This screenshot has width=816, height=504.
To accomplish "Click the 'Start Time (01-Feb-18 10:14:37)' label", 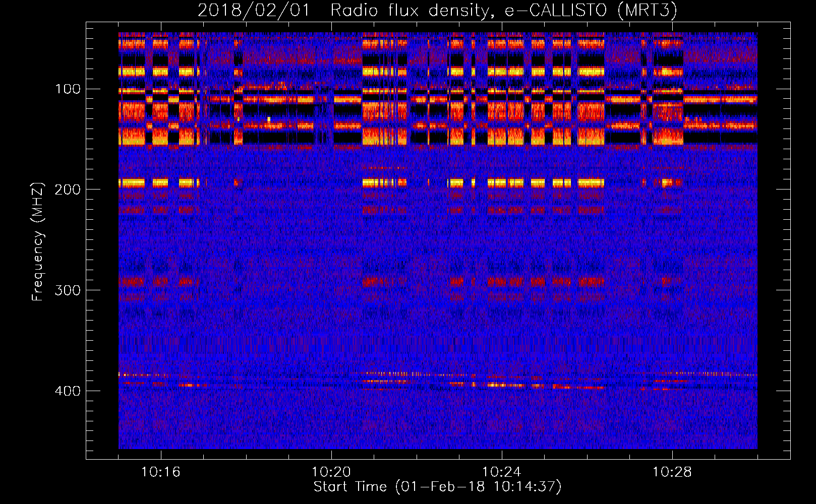I will click(437, 487).
